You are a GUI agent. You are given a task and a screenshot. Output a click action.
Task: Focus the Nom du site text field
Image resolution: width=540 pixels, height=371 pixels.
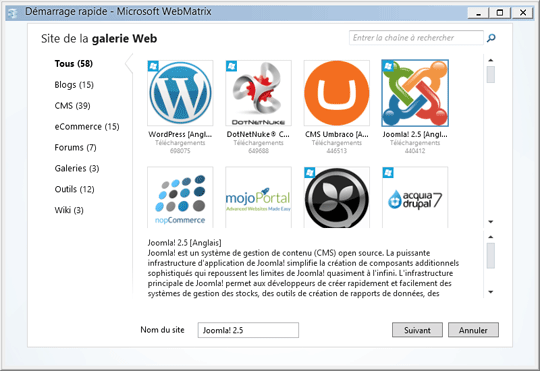[x=248, y=330]
